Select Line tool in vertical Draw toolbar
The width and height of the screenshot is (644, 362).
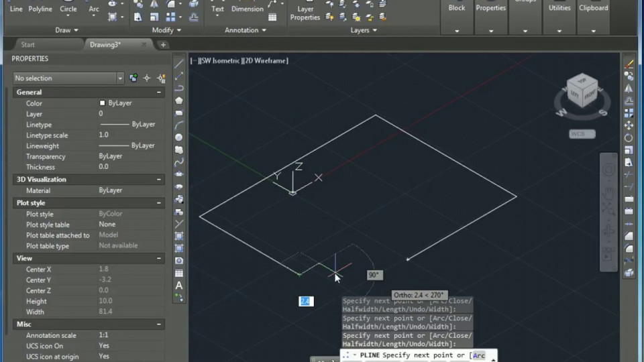tap(178, 64)
